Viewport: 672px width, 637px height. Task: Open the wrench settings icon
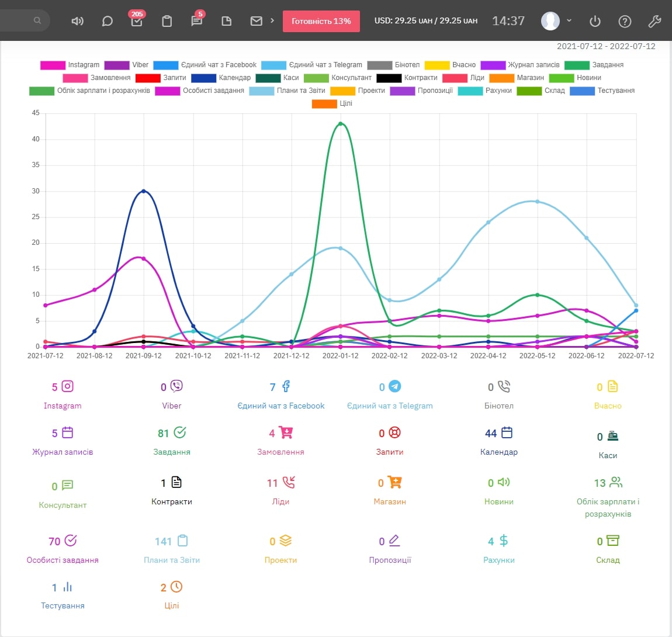point(654,21)
